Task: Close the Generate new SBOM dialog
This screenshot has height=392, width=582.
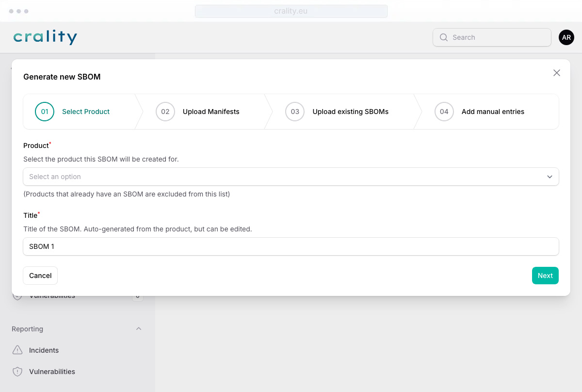Action: [557, 73]
